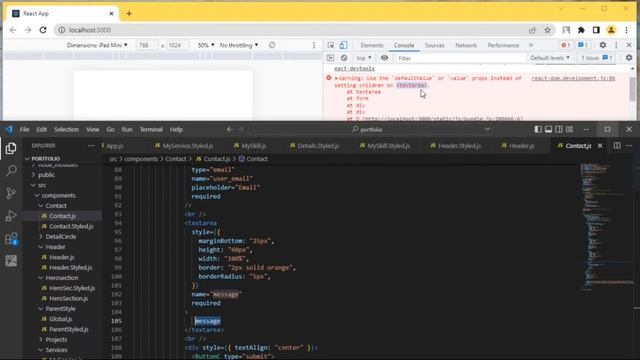Viewport: 640px width, 360px height.
Task: Open Explorer panel more actions
Action: click(x=91, y=145)
